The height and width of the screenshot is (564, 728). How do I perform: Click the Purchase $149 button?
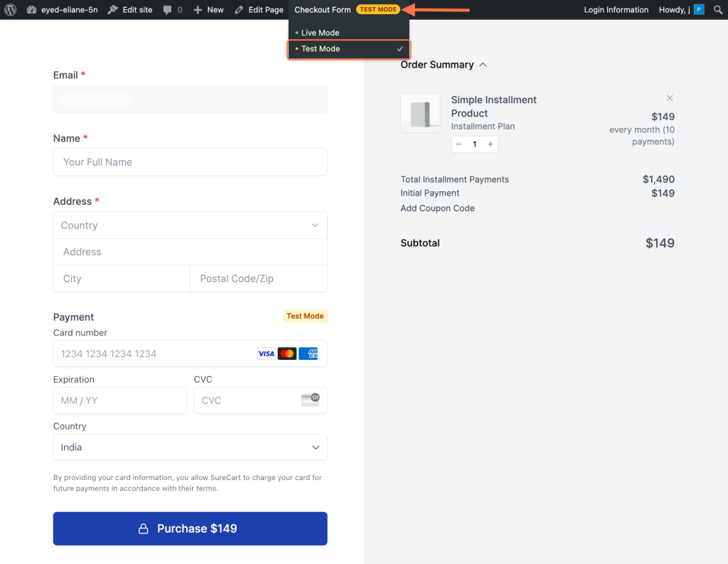coord(190,528)
